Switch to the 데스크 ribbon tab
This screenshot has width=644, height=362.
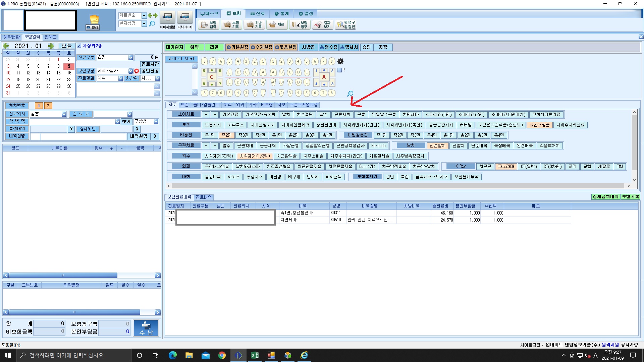209,14
